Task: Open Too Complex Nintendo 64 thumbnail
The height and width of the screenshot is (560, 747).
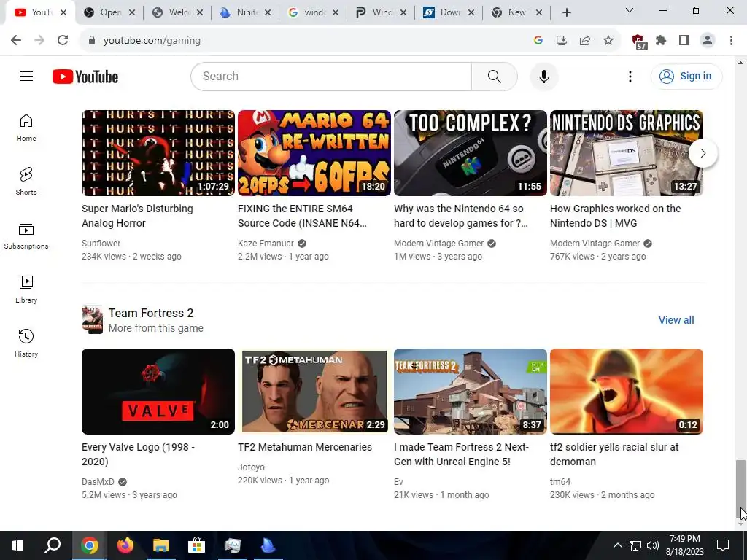Action: click(x=471, y=153)
